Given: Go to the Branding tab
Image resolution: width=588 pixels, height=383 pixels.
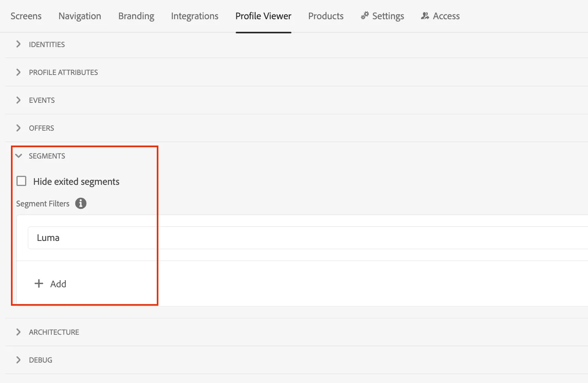Looking at the screenshot, I should (x=136, y=16).
